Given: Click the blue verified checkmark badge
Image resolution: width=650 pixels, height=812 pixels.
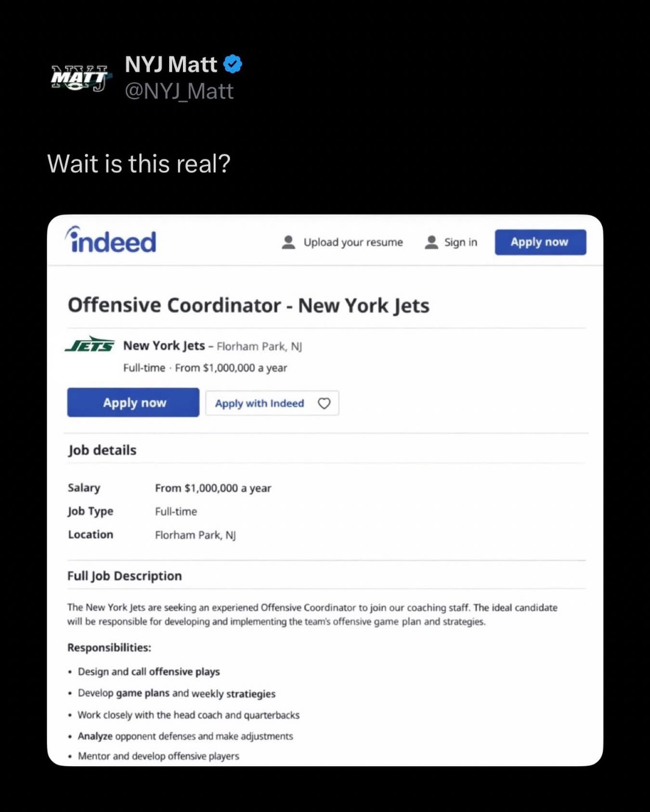Looking at the screenshot, I should click(233, 64).
